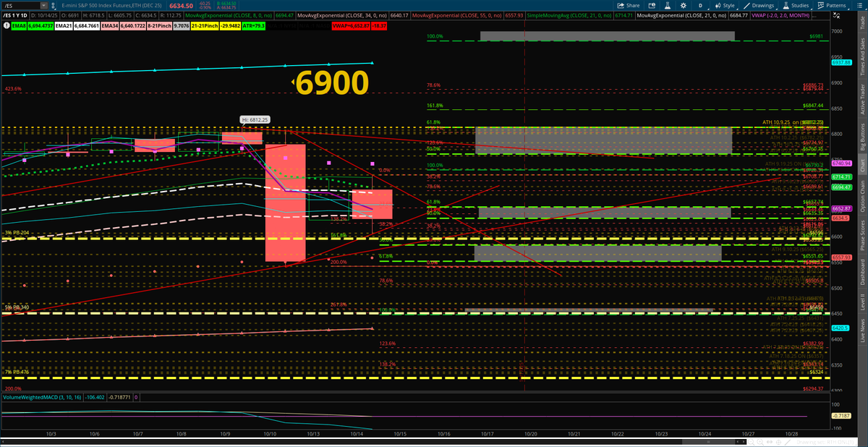
Task: Switch to the Trade sidebar tab
Action: 861,22
